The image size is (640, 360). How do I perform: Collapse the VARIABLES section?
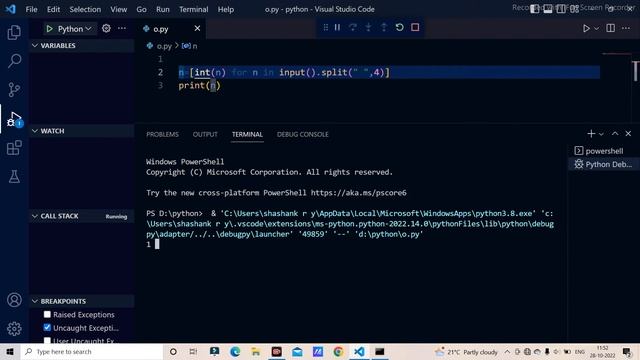[x=82, y=45]
